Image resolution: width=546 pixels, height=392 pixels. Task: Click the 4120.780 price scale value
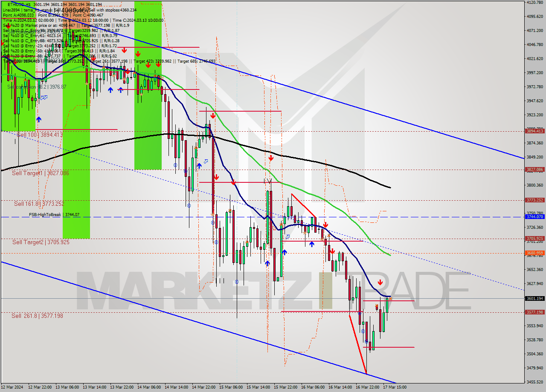tap(534, 3)
